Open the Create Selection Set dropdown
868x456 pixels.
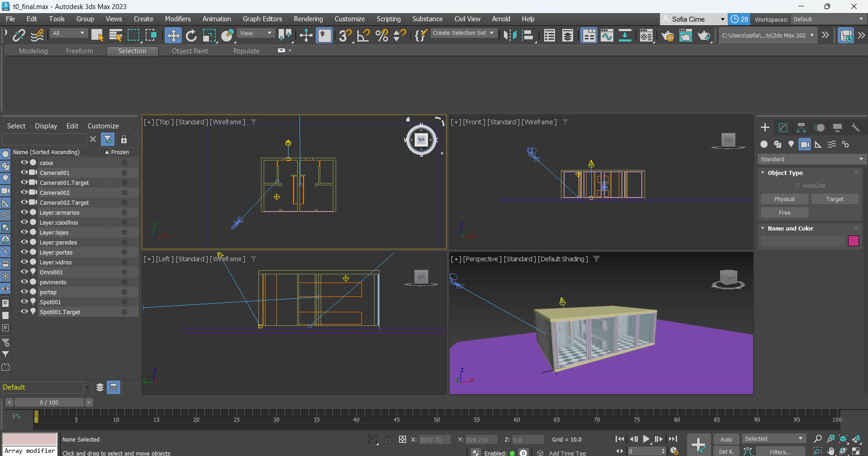(463, 33)
